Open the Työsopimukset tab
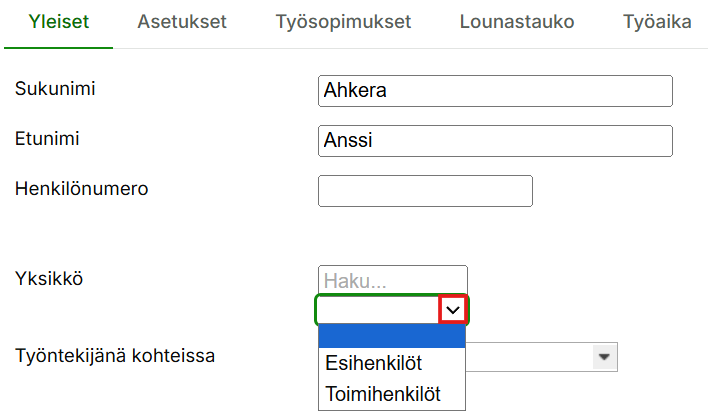708x420 pixels. (343, 22)
